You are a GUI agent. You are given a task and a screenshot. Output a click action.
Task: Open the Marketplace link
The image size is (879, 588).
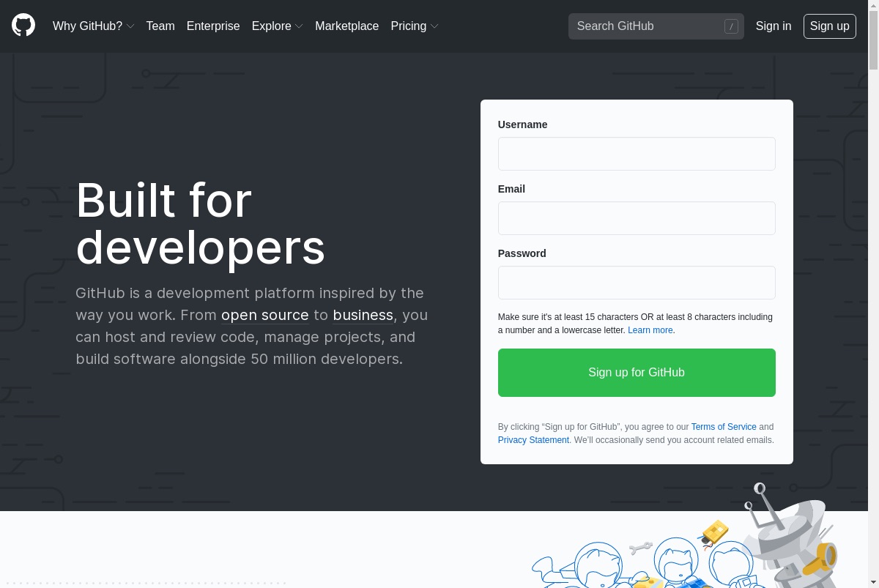[x=347, y=26]
